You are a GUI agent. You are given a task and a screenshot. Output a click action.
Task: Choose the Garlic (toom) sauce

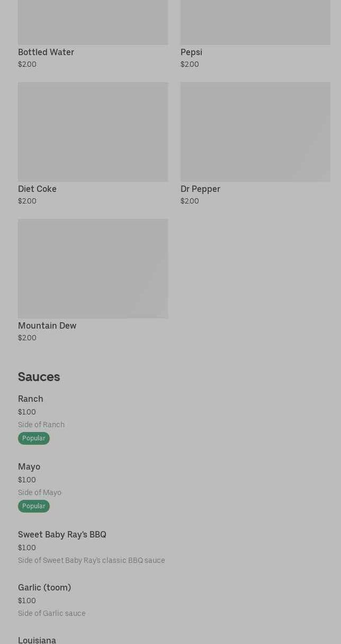(44, 587)
